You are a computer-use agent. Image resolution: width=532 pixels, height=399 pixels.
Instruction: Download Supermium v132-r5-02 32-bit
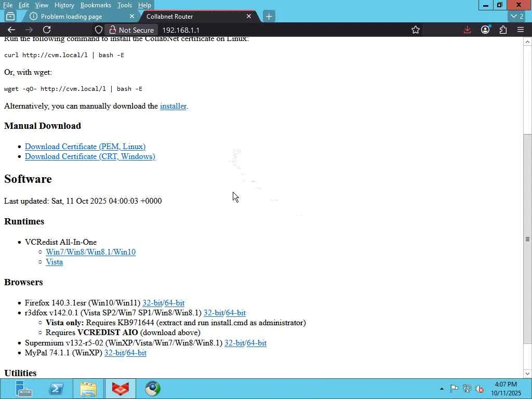[234, 343]
